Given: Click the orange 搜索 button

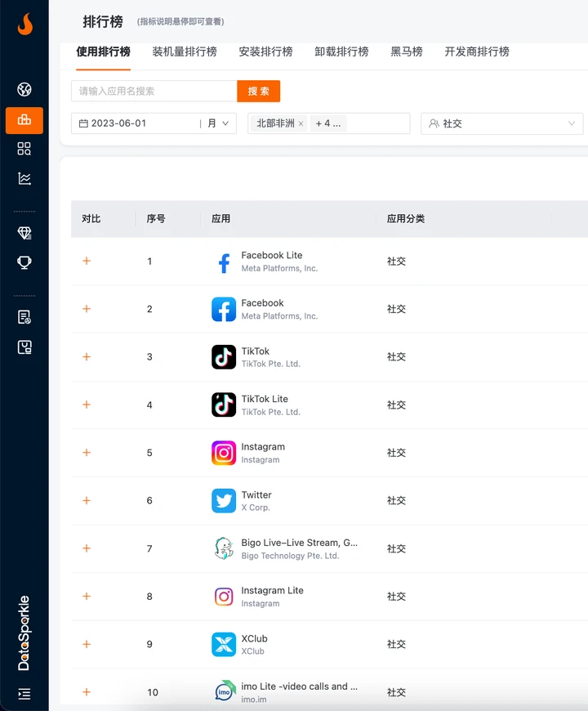Looking at the screenshot, I should (259, 92).
